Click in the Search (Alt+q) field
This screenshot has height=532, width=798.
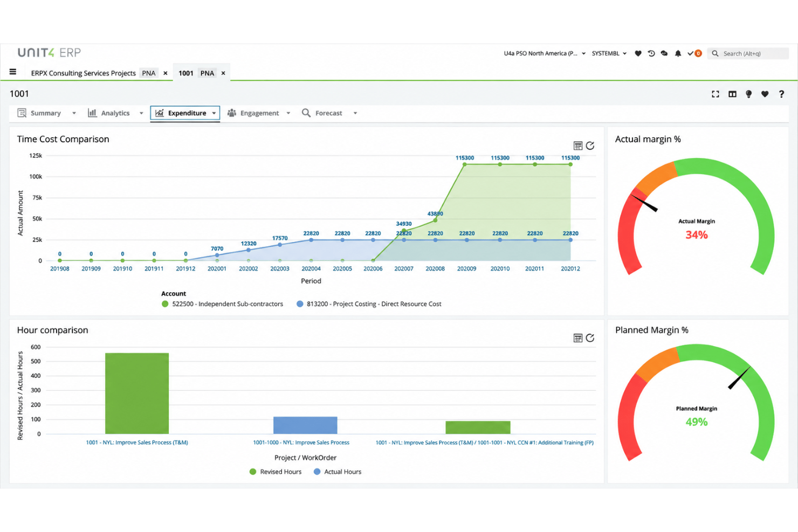click(754, 53)
